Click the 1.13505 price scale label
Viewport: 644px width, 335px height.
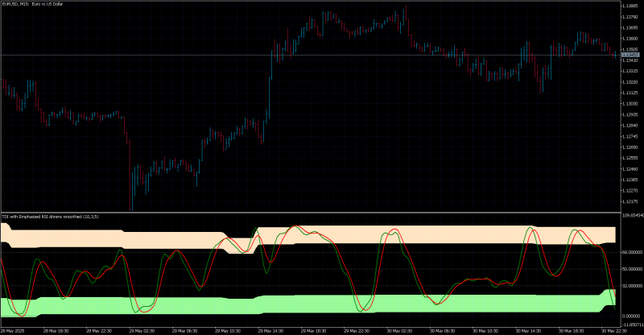point(630,49)
